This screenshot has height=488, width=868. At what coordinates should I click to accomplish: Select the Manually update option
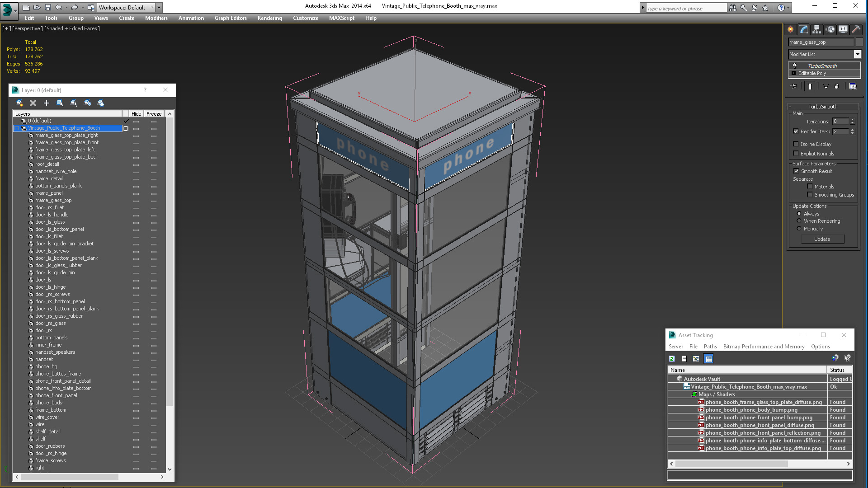tap(799, 229)
